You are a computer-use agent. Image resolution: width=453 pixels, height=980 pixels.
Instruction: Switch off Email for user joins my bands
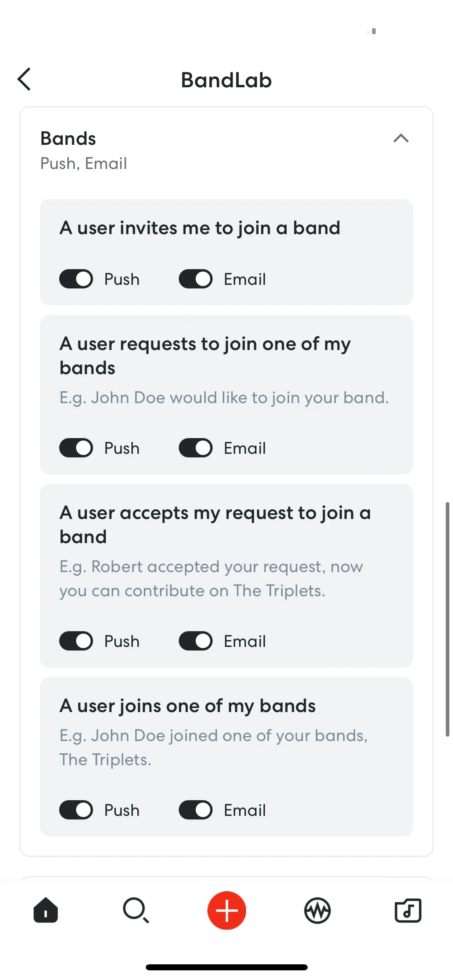click(x=196, y=810)
